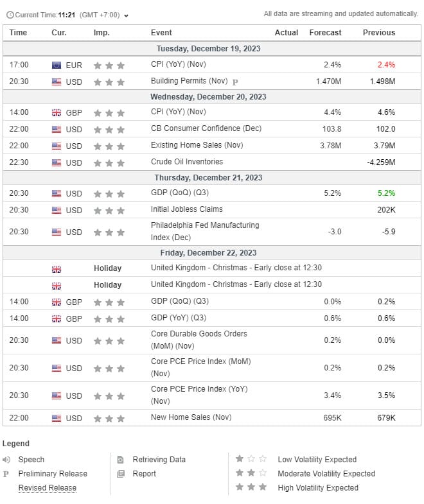Open the Philadelphia Fed Manufacturing Index event
Image resolution: width=424 pixels, height=504 pixels.
205,231
